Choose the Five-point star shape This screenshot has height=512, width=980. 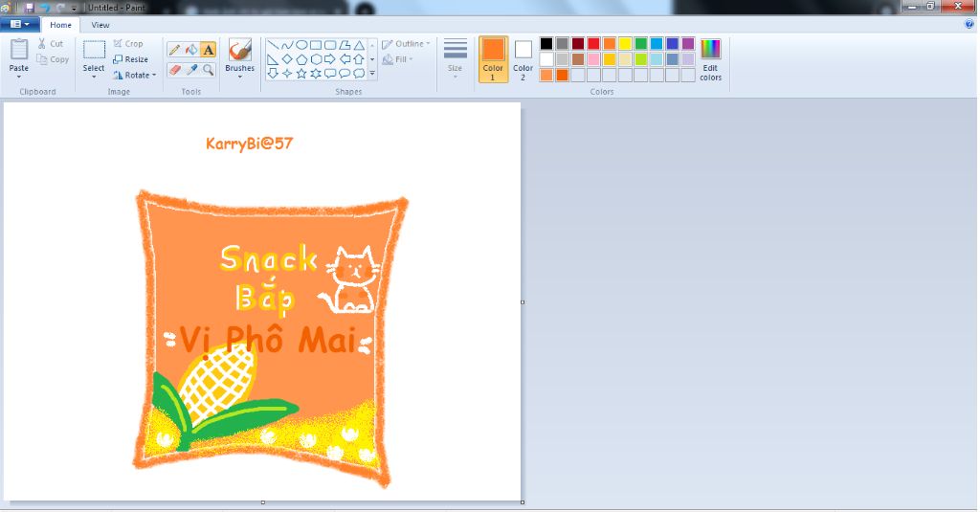coord(301,73)
